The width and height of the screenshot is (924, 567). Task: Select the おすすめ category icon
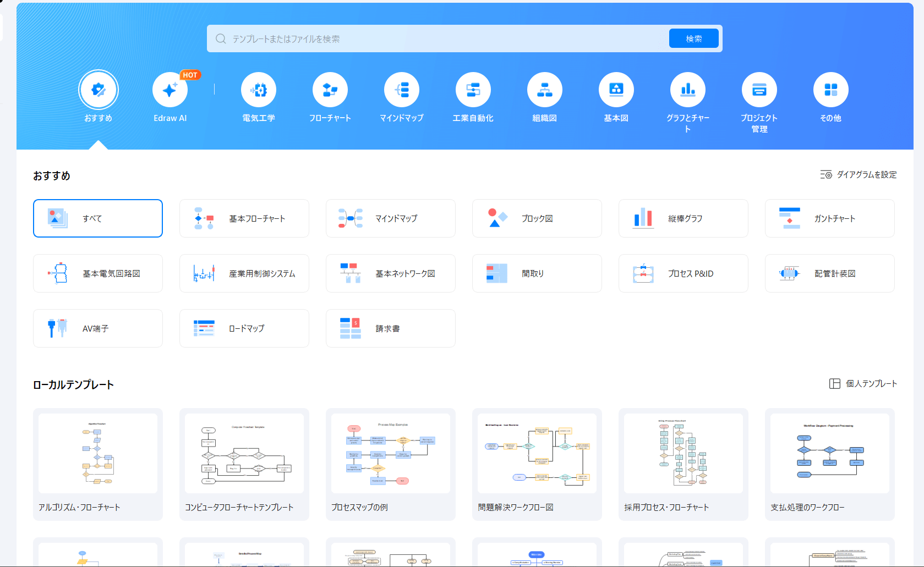[99, 90]
